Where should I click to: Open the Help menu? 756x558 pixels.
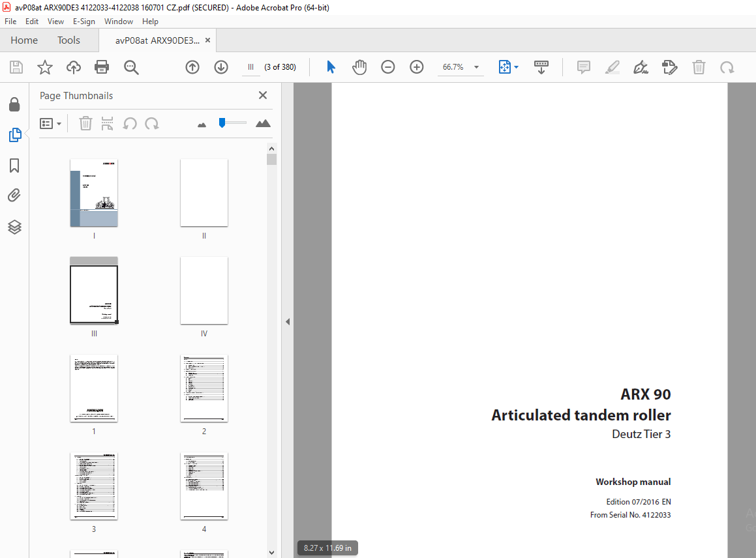coord(150,22)
